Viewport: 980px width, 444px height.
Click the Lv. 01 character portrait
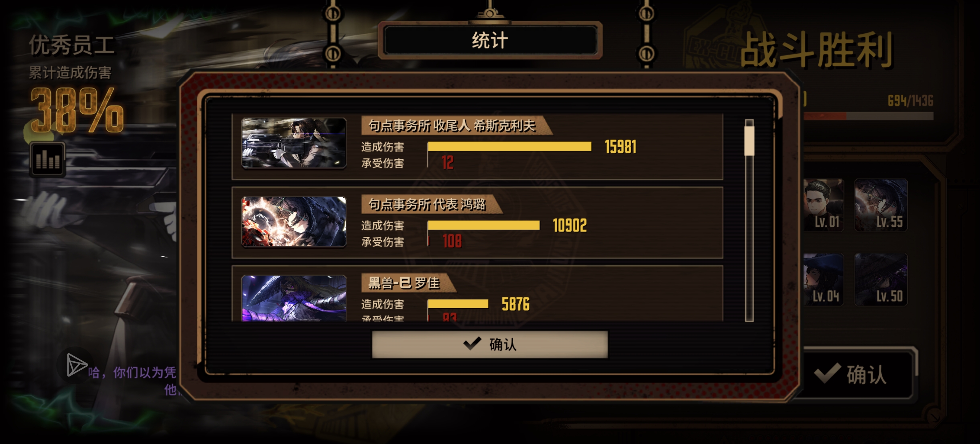[824, 205]
